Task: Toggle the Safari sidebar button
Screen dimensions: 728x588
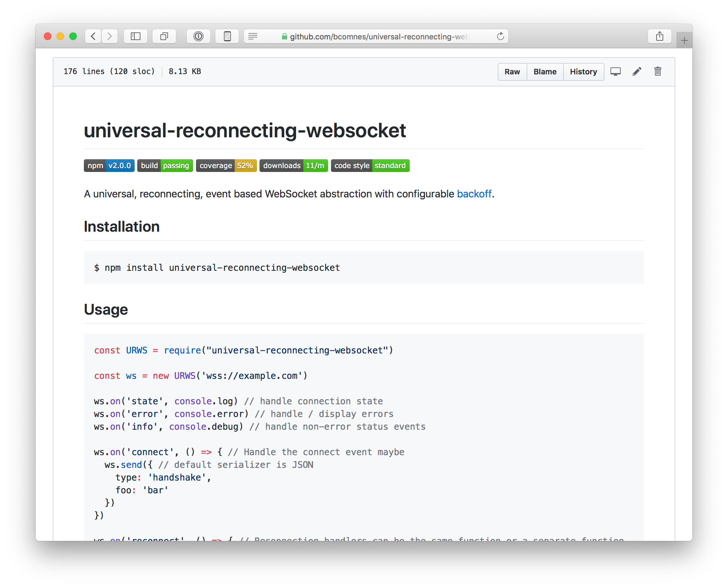Action: coord(135,36)
